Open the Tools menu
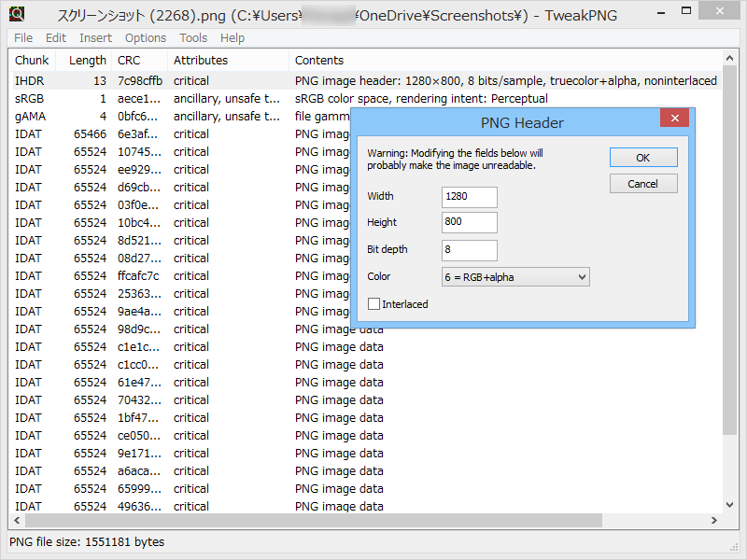Viewport: 747px width, 560px height. tap(193, 37)
